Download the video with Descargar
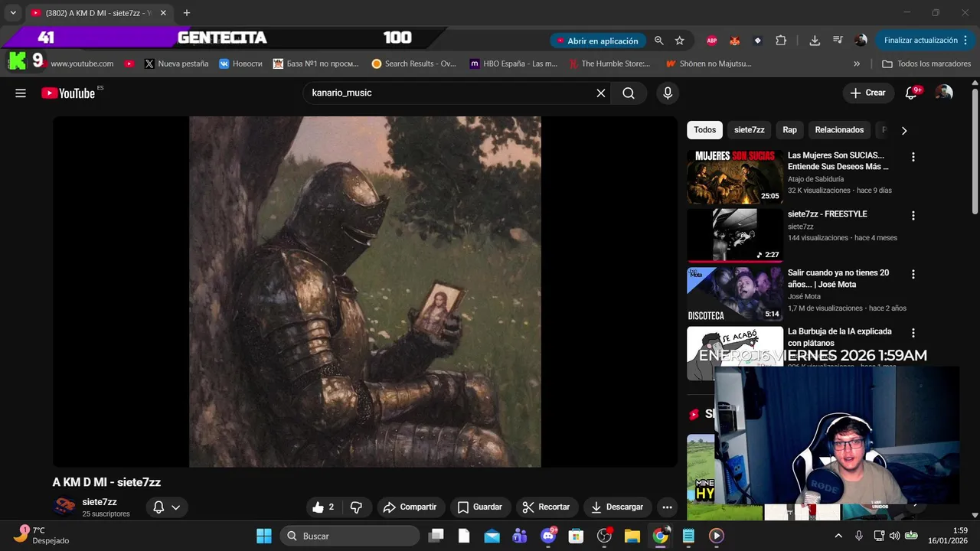This screenshot has width=980, height=551. 617,507
